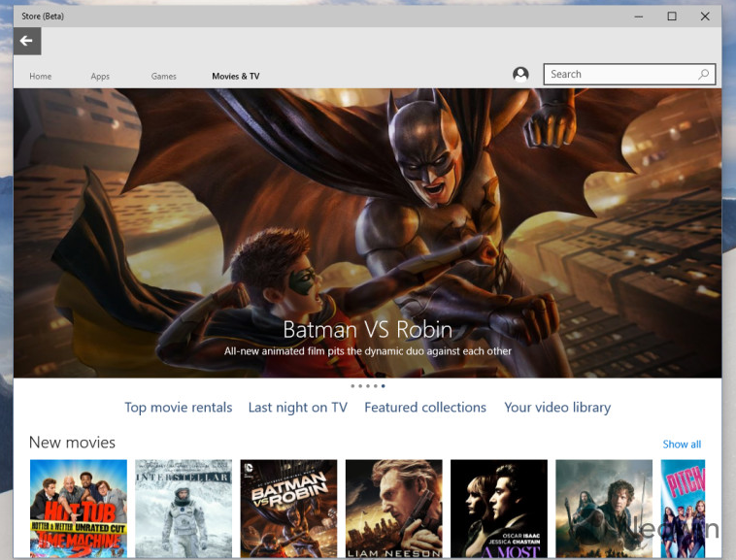Image resolution: width=736 pixels, height=560 pixels.
Task: Open Top movie rentals link
Action: pos(179,407)
